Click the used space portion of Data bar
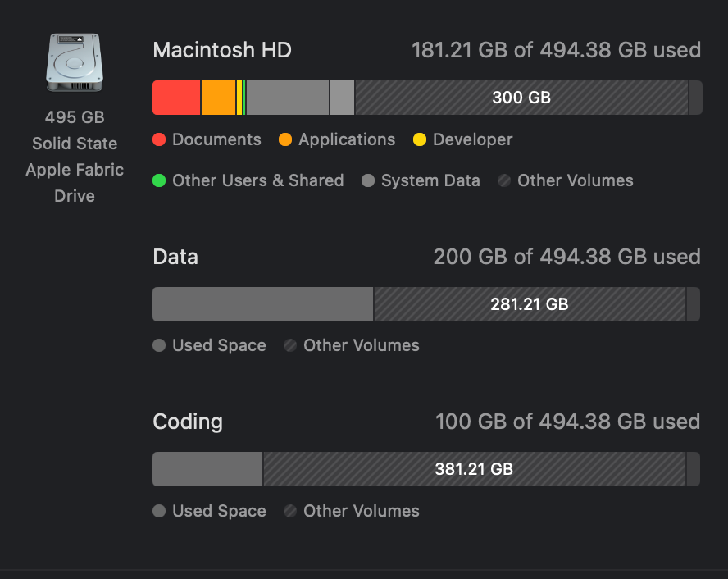The width and height of the screenshot is (728, 579). click(262, 304)
